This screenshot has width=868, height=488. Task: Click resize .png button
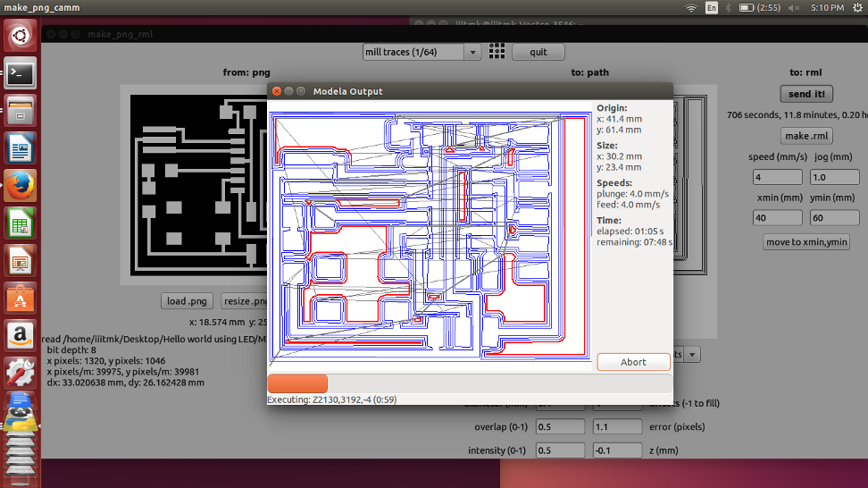246,301
